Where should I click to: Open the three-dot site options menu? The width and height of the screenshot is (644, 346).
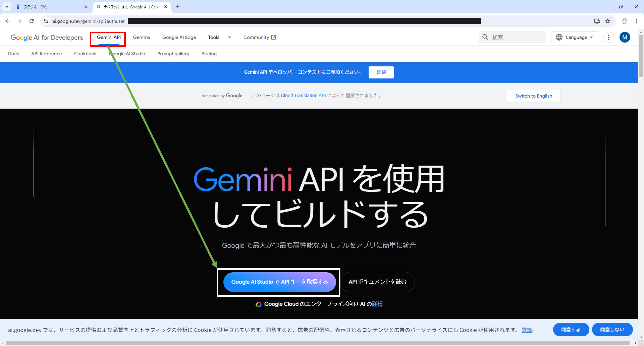tap(608, 37)
